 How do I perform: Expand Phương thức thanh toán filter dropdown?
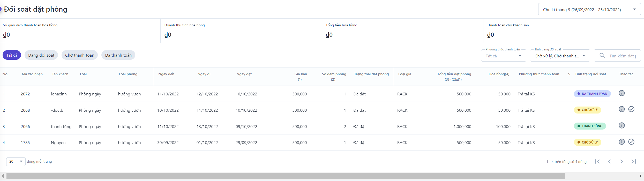(x=503, y=56)
